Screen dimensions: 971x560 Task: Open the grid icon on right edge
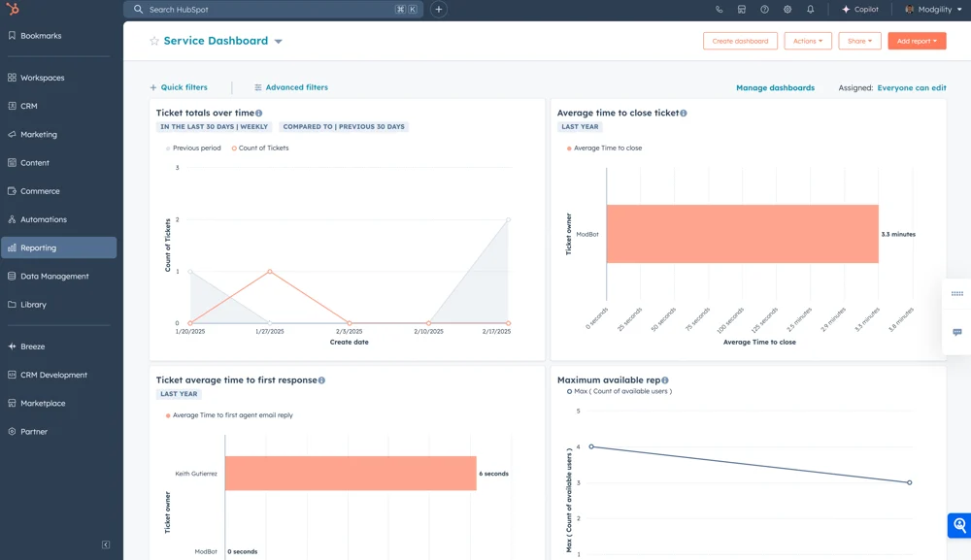click(956, 294)
